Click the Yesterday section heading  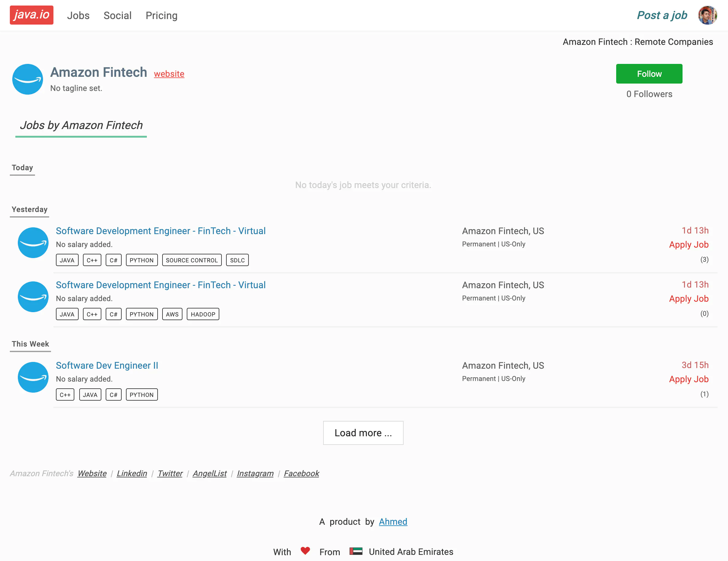click(30, 209)
